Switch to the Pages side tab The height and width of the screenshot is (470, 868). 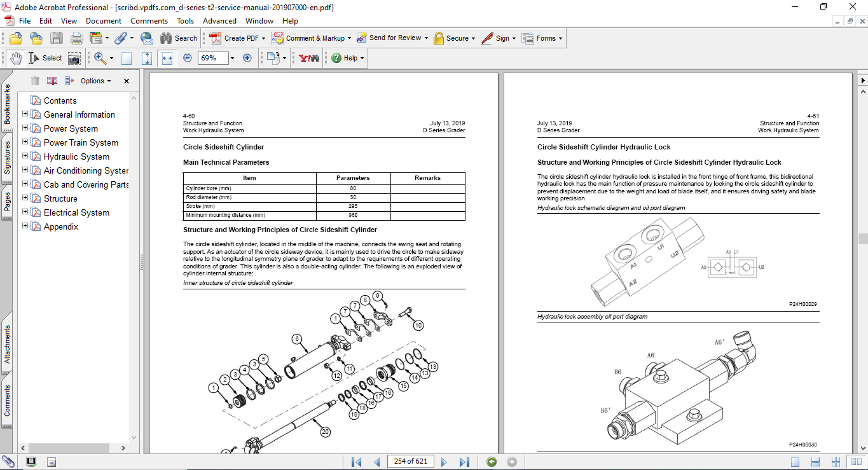pyautogui.click(x=8, y=202)
